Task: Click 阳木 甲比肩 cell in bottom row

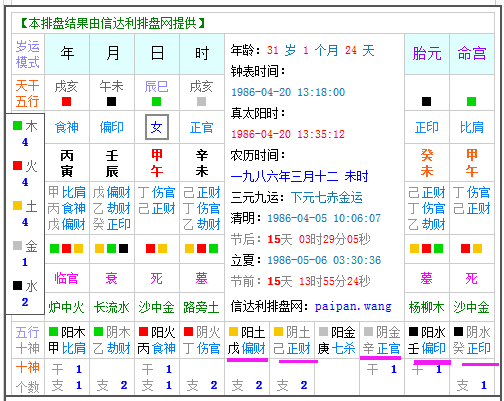Action: click(67, 340)
